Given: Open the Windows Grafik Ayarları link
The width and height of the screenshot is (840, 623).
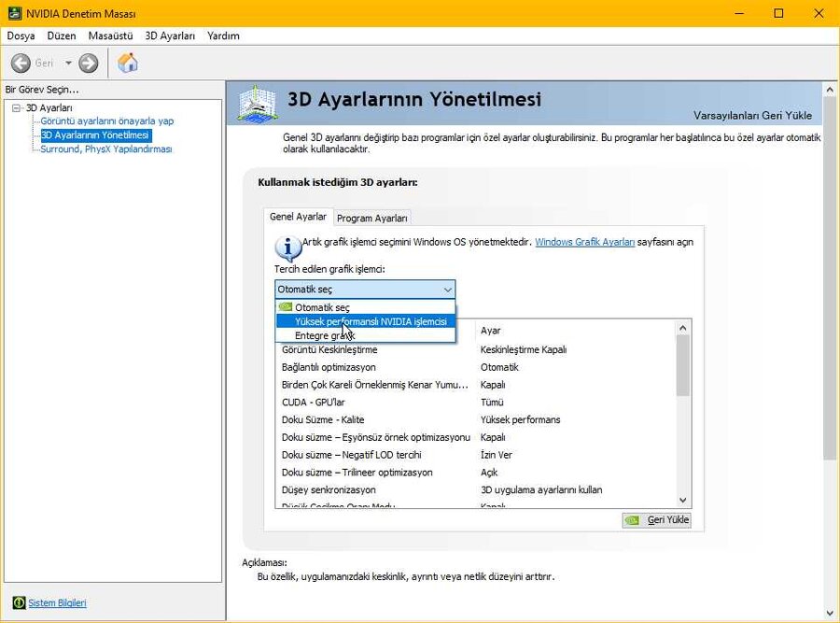Looking at the screenshot, I should point(584,242).
